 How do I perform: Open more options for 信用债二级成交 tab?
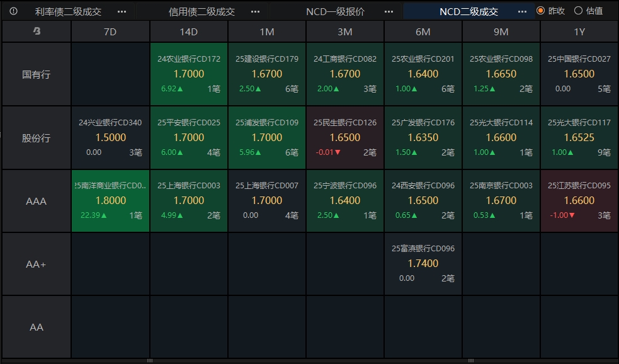click(256, 12)
